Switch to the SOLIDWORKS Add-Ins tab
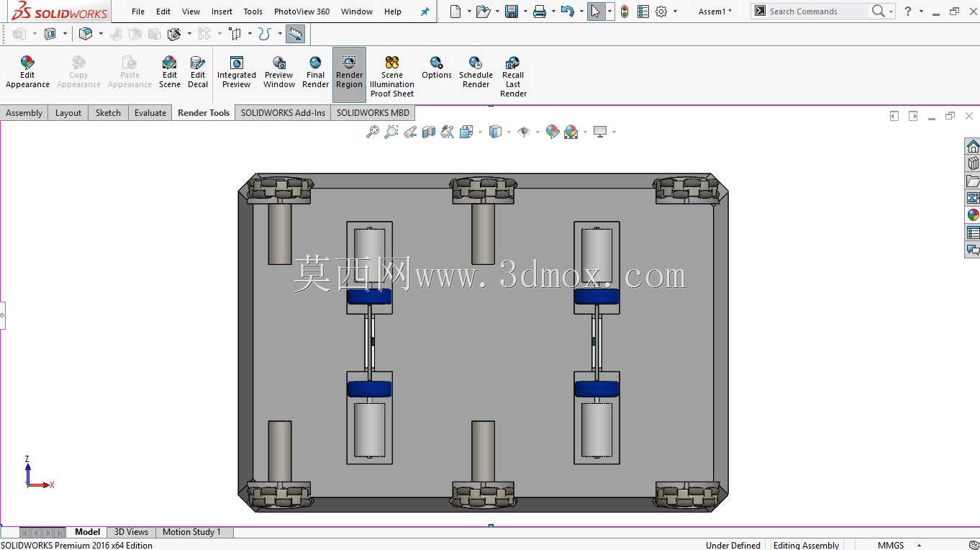980x550 pixels. [283, 113]
